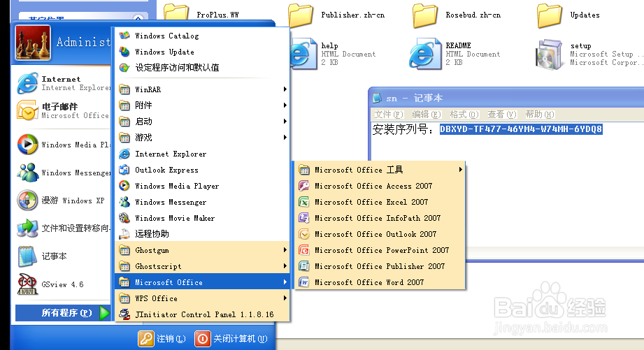
Task: Open pinned Internet Explorer in Start menu
Action: pos(63,83)
